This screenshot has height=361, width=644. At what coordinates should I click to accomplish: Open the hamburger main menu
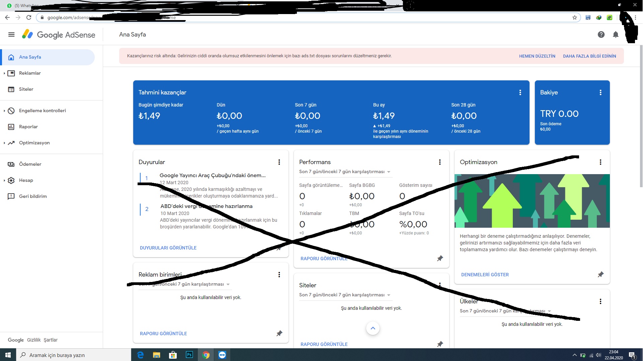point(11,34)
